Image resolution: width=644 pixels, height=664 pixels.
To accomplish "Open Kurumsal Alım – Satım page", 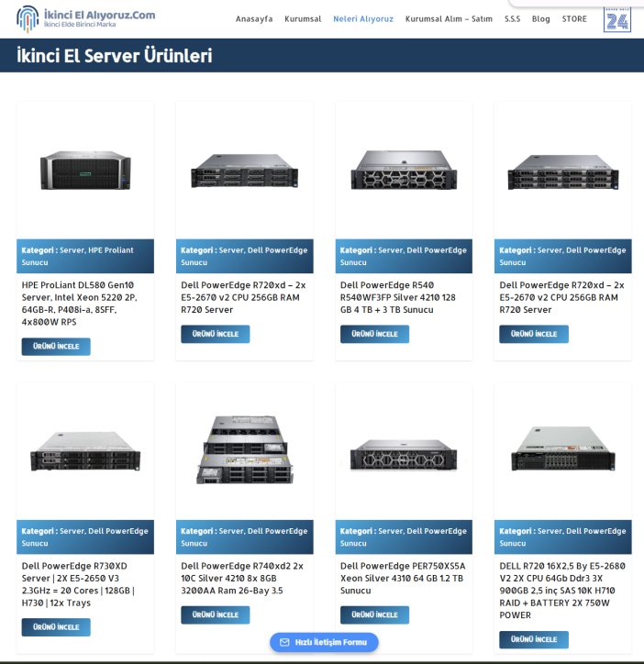I will [x=449, y=19].
